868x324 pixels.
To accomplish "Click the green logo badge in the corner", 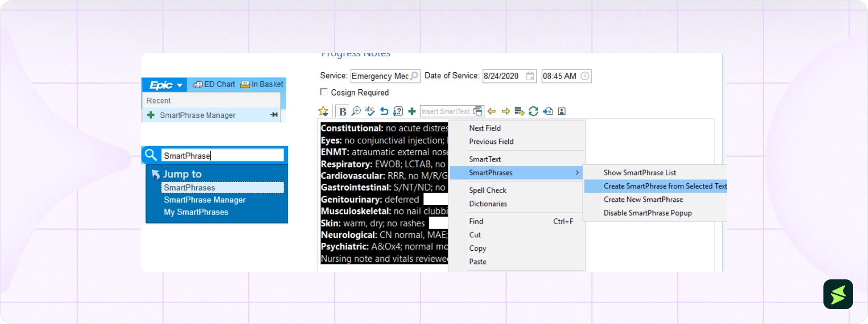I will point(838,294).
